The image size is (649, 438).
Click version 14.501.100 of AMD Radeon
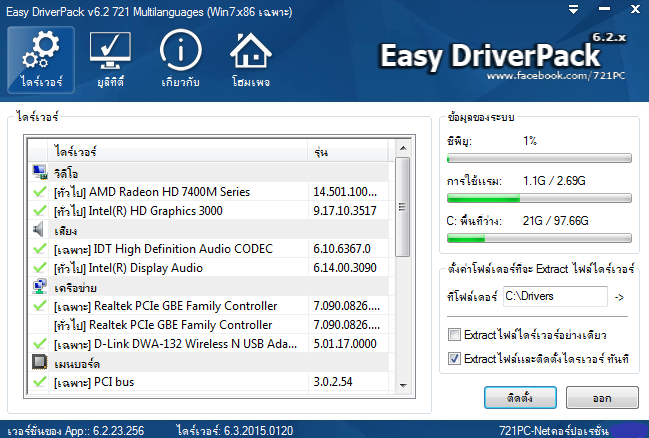pos(345,192)
